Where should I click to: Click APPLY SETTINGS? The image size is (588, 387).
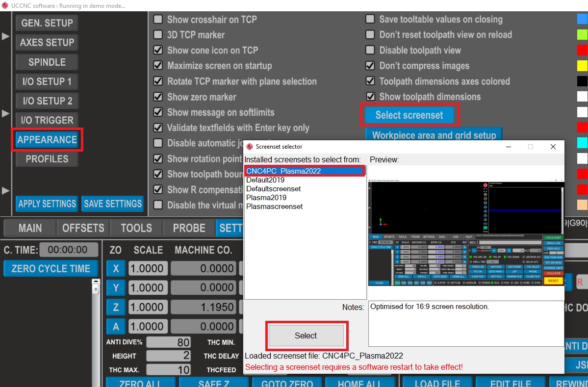[47, 204]
